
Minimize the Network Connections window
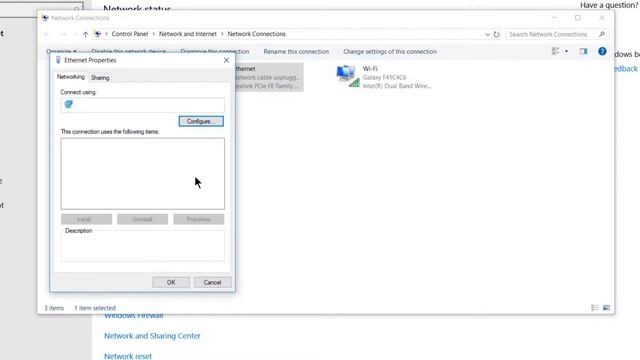(554, 18)
